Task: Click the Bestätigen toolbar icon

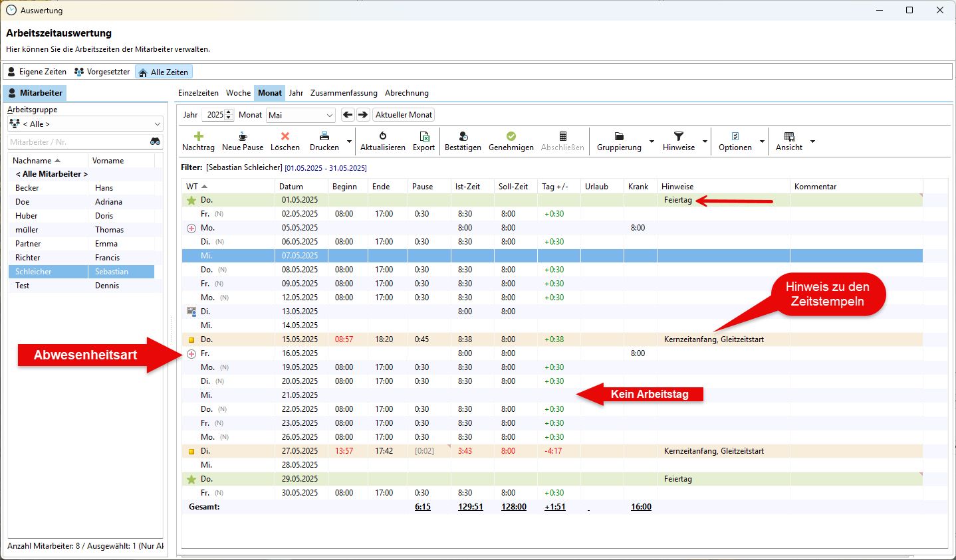Action: (463, 136)
